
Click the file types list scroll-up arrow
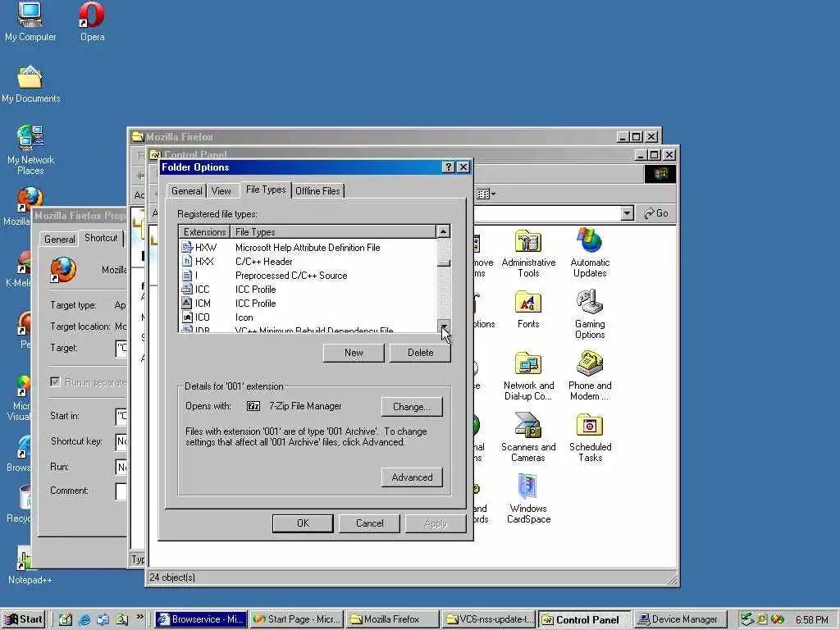pyautogui.click(x=443, y=231)
